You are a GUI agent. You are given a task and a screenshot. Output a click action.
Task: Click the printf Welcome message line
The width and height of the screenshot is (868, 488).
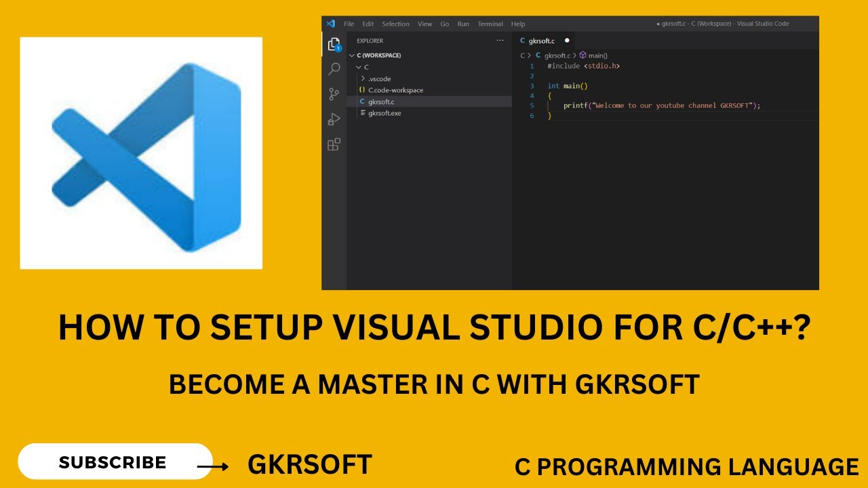pos(662,106)
